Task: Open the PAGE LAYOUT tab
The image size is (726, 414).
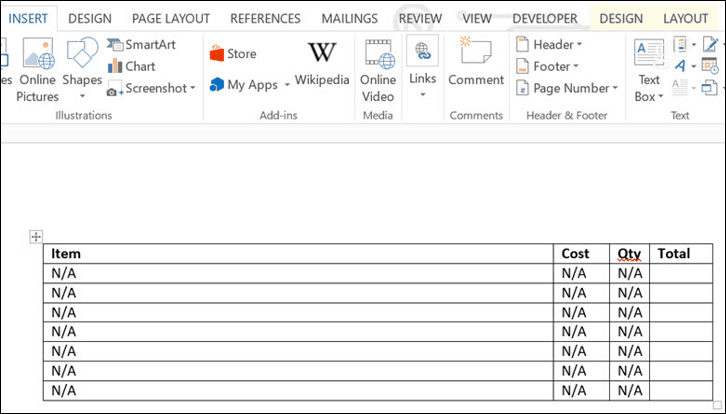Action: (x=171, y=19)
